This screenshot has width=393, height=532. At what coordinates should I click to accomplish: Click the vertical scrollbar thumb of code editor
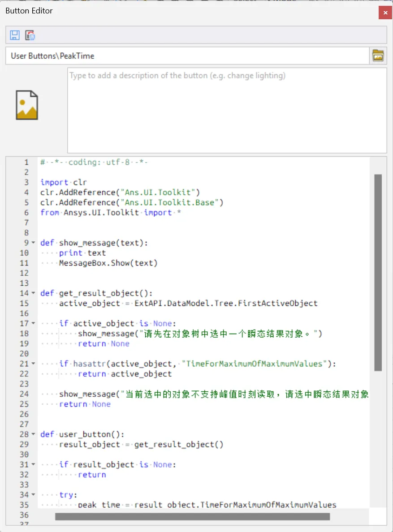[378, 272]
